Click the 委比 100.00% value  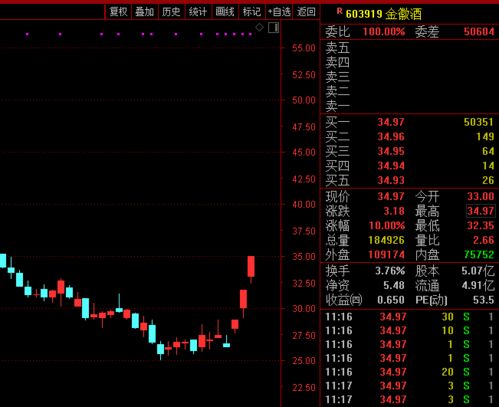[384, 32]
